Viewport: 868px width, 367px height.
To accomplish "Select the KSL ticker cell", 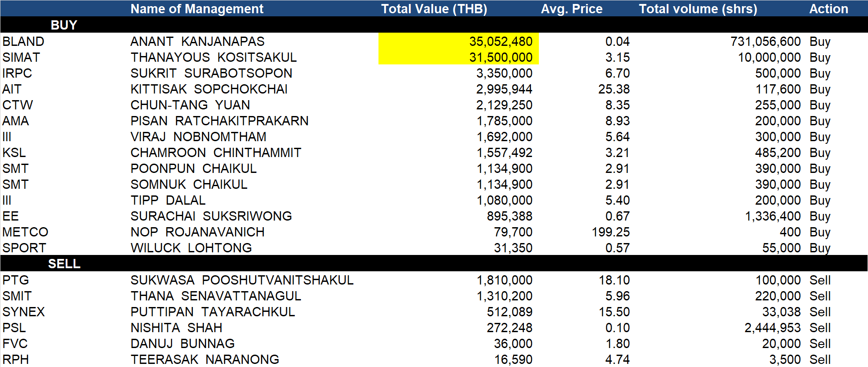I will click(x=14, y=153).
